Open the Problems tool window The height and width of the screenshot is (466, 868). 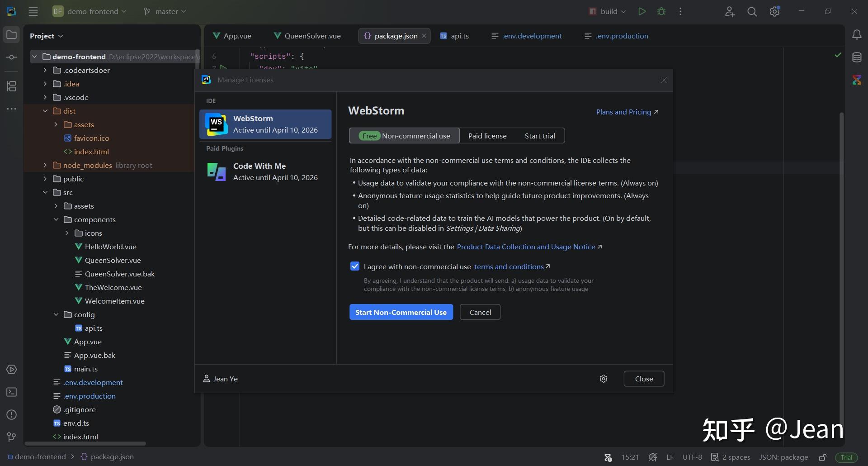tap(12, 415)
